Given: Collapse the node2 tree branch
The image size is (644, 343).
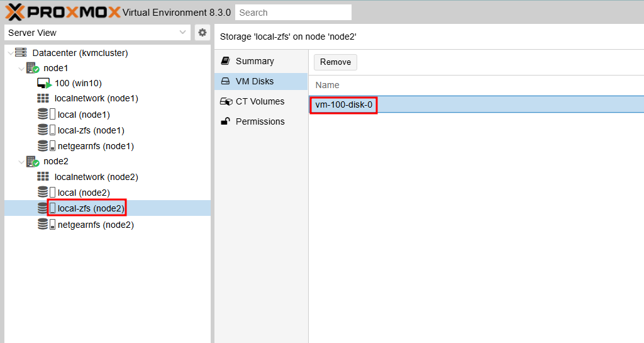Looking at the screenshot, I should point(21,162).
